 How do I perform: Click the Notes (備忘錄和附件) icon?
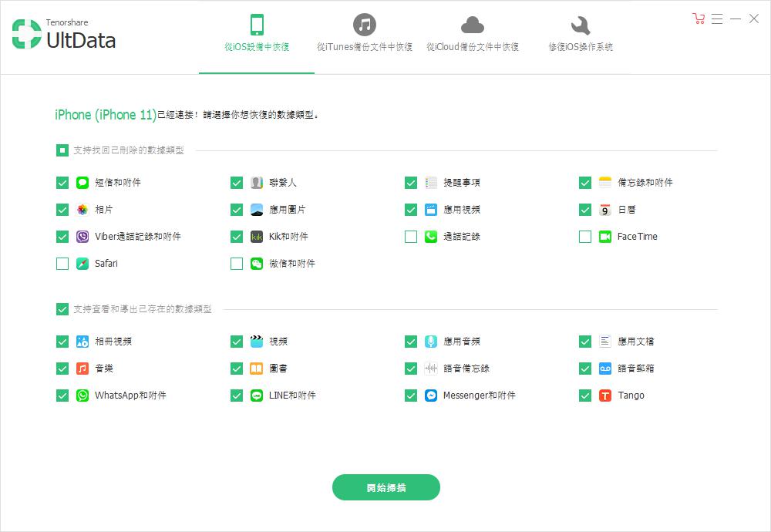(x=604, y=183)
